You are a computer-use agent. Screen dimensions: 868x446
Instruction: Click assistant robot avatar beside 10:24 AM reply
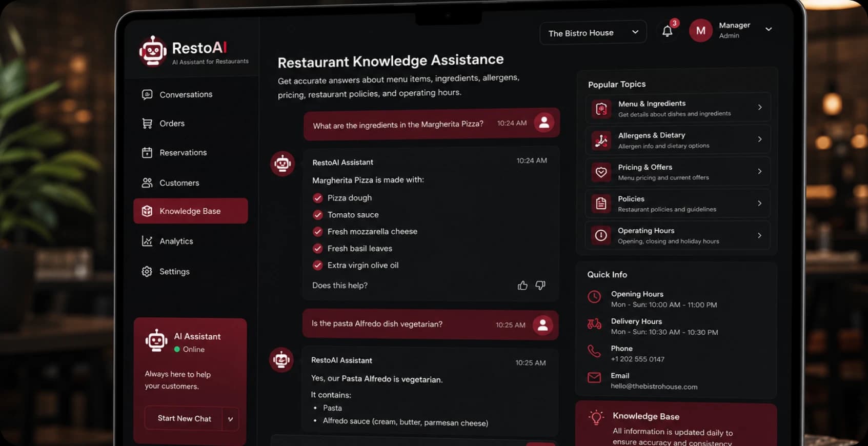click(282, 164)
